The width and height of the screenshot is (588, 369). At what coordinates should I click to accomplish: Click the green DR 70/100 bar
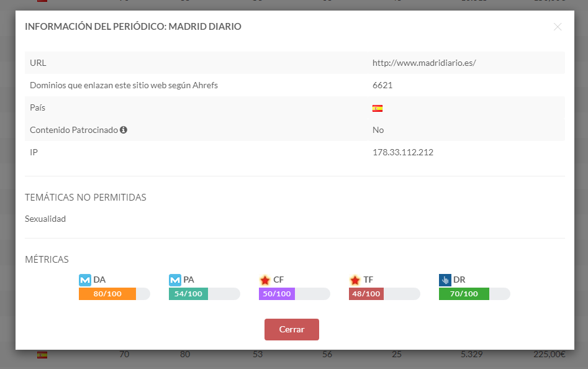(x=464, y=294)
